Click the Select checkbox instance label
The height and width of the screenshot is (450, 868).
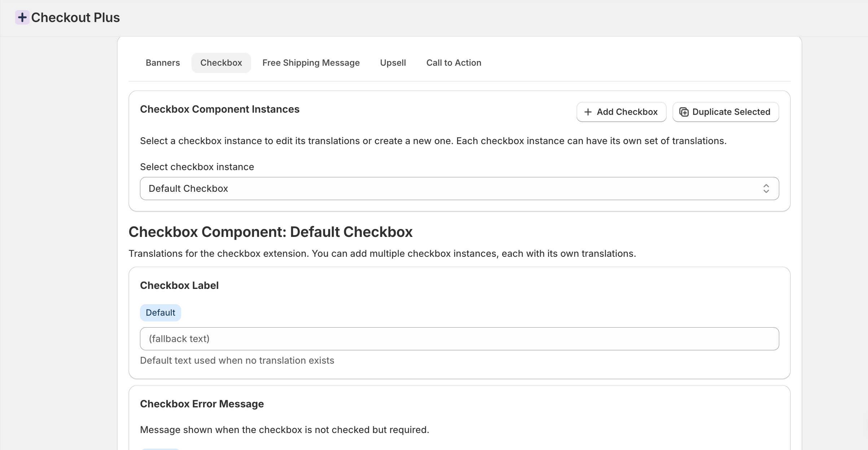pos(197,167)
